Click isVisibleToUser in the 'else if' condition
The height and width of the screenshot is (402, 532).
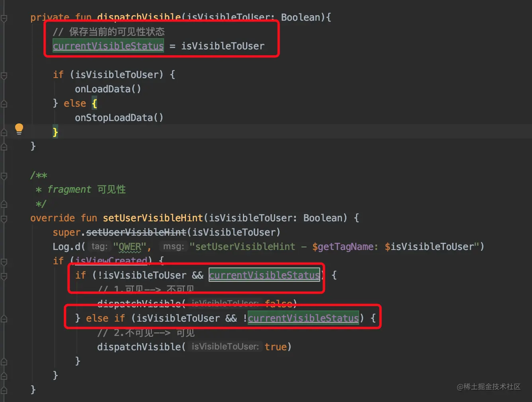pos(178,318)
